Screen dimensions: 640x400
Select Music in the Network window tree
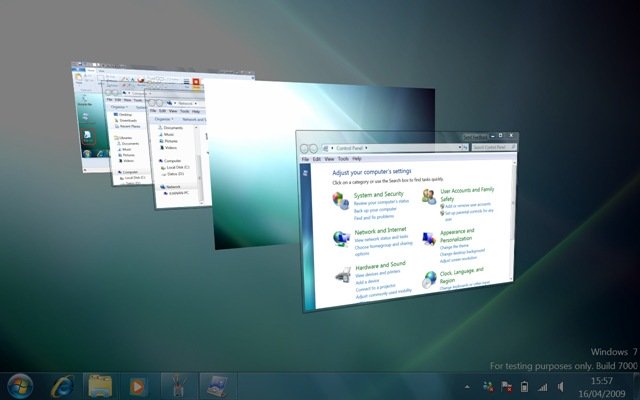168,134
